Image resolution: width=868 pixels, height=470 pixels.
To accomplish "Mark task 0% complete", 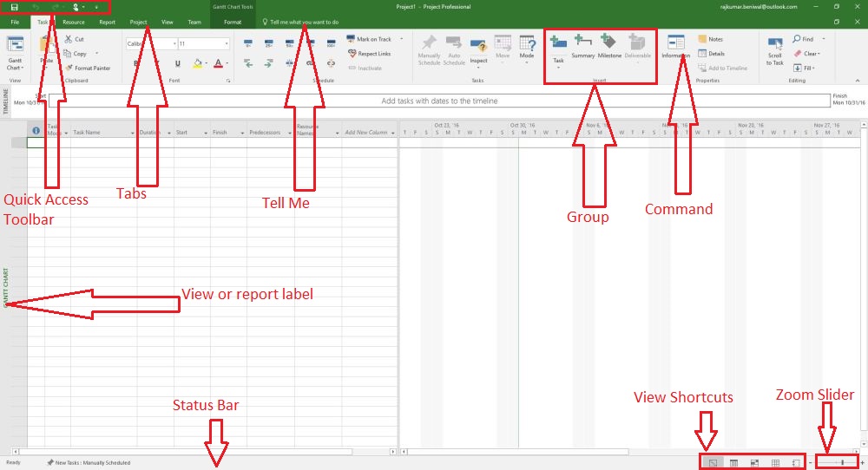I will [248, 43].
